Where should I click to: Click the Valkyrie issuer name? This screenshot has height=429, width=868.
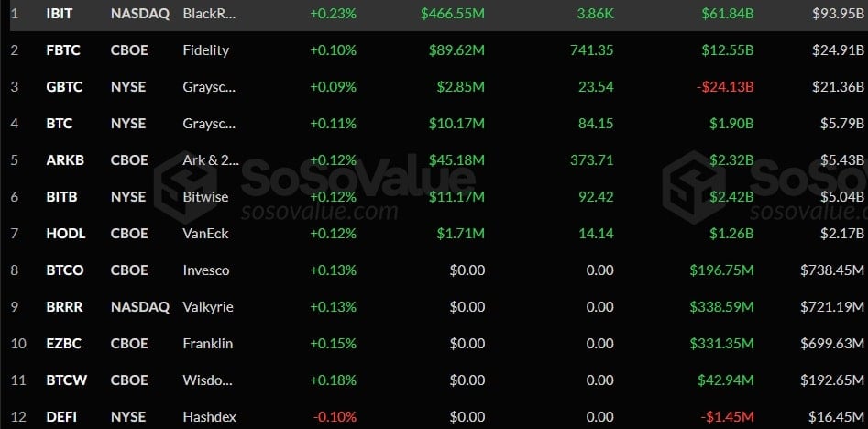coord(207,307)
